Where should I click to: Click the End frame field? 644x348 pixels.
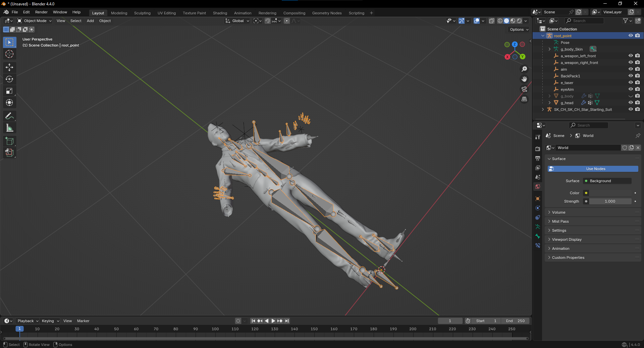[516, 321]
